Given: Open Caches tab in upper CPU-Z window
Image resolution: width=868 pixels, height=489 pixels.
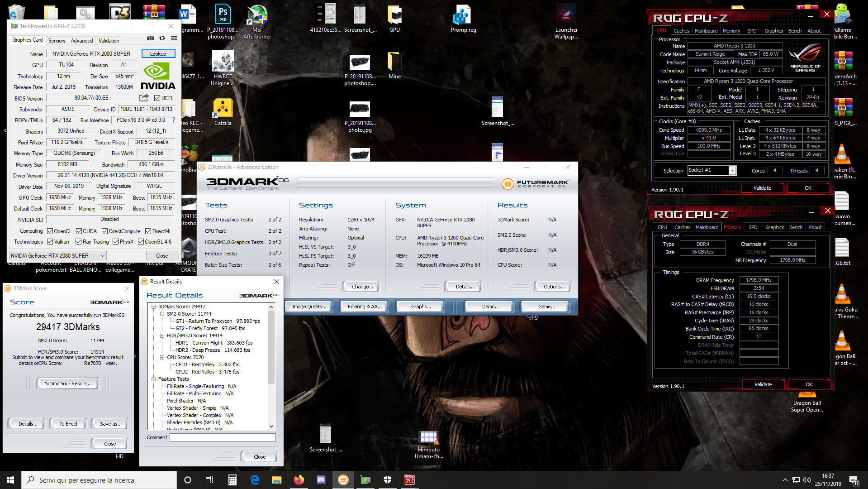Looking at the screenshot, I should pyautogui.click(x=681, y=31).
